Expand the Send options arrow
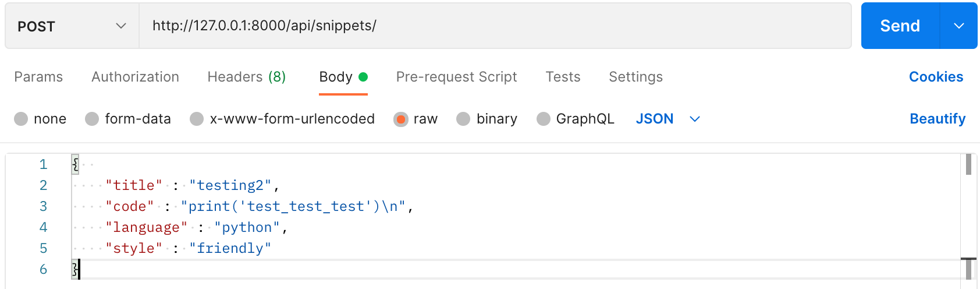 tap(959, 26)
